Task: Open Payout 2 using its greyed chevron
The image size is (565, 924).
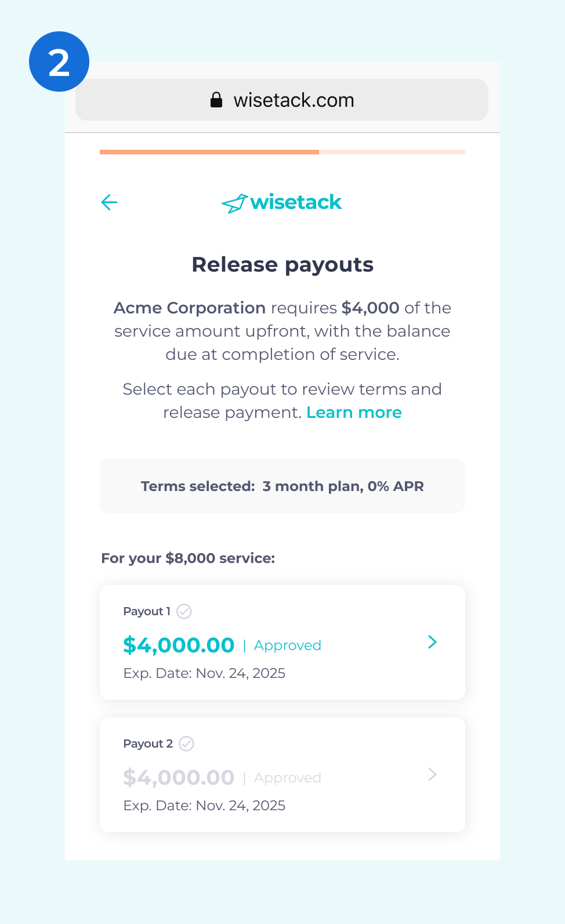Action: [x=432, y=774]
